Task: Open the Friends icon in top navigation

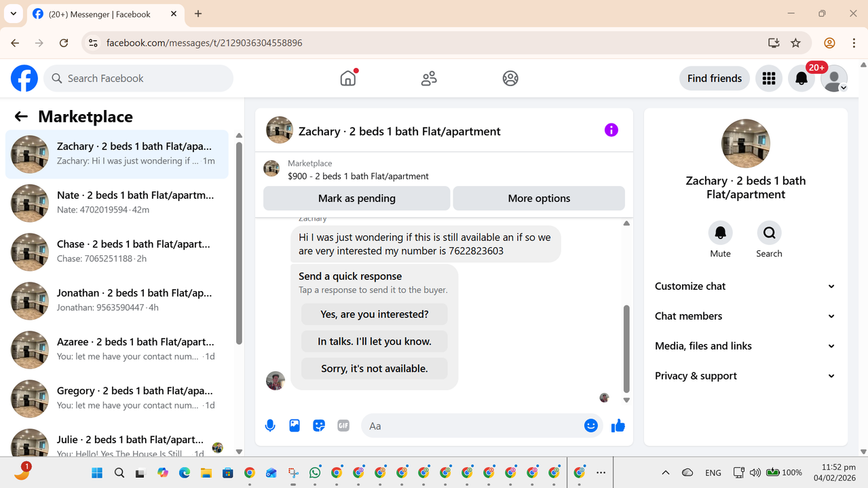Action: tap(429, 79)
